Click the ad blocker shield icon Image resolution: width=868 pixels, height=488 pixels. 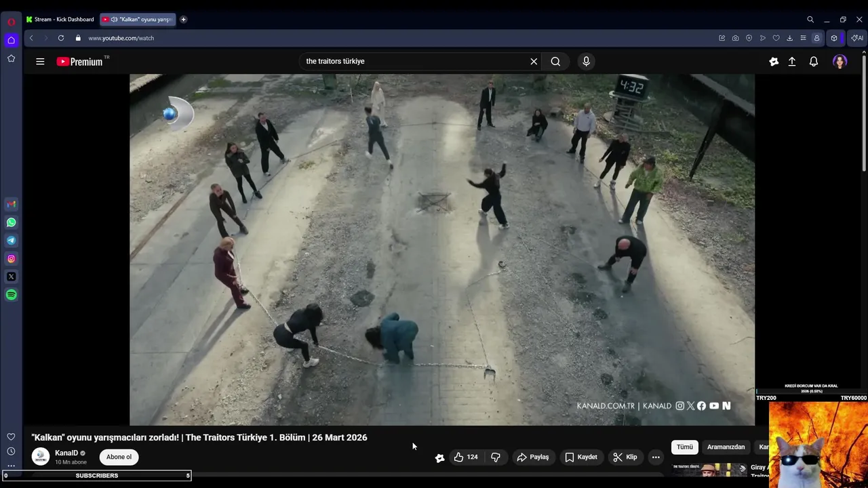point(749,38)
